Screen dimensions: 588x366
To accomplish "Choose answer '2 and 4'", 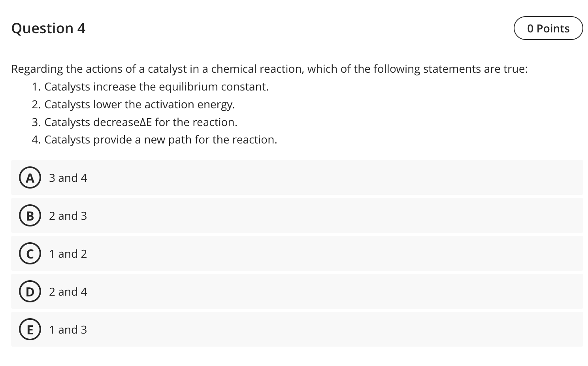I will pos(68,291).
